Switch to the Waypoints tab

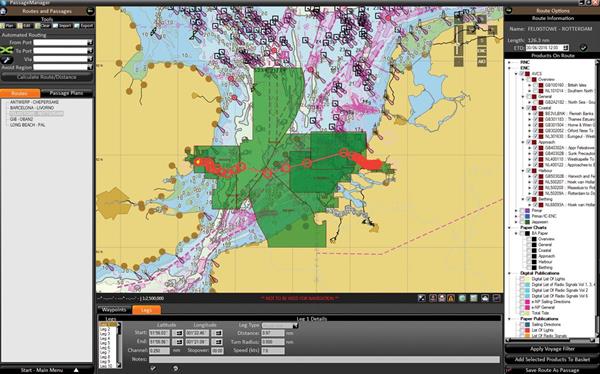[114, 310]
